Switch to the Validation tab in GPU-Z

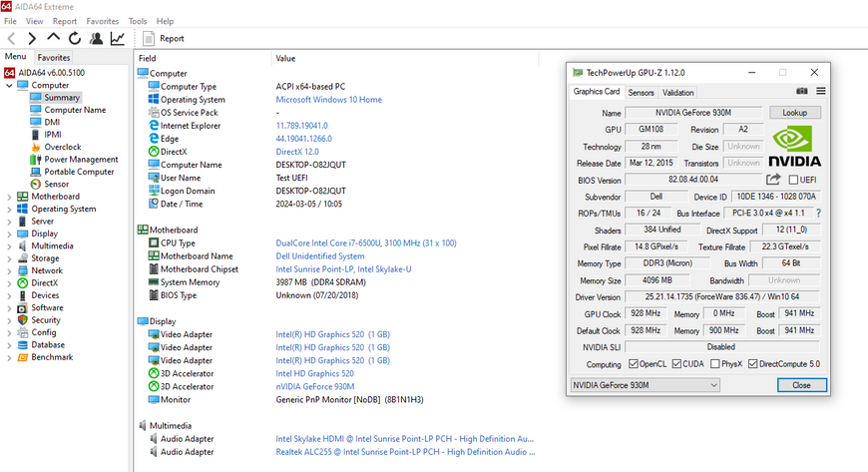coord(678,93)
